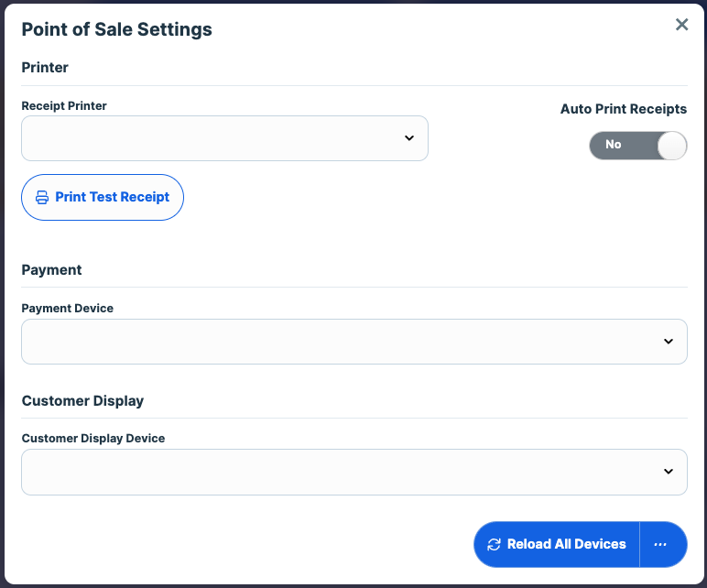Screen dimensions: 707x588
Task: Click the Payment Device chevron arrow
Action: click(668, 342)
